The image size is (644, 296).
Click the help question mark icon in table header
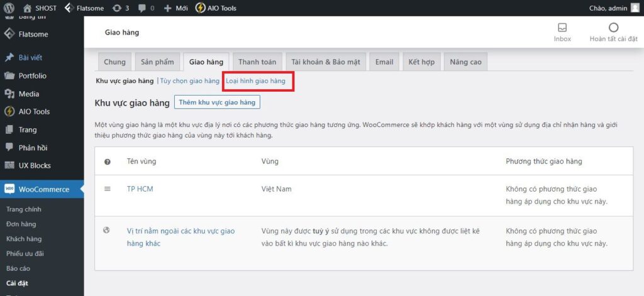[108, 162]
